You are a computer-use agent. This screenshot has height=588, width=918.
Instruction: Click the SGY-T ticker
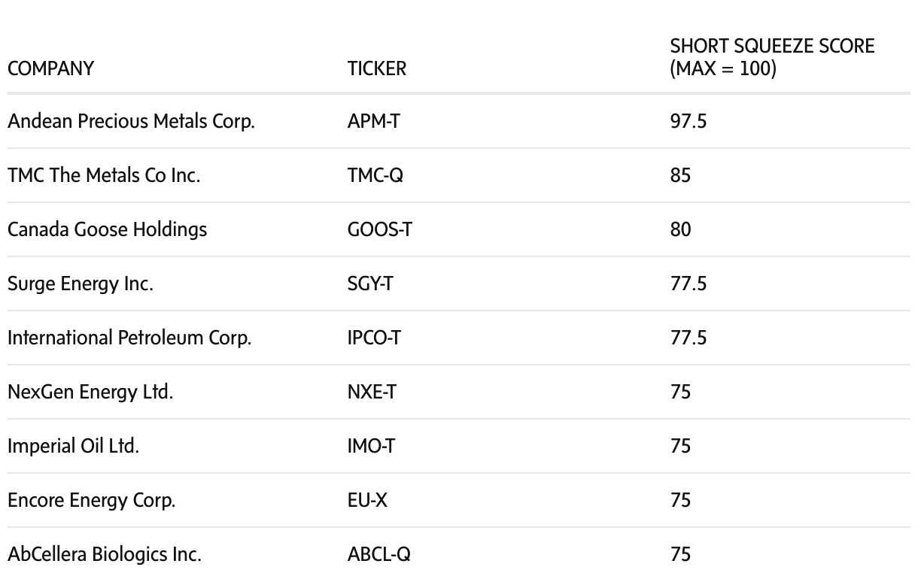click(x=371, y=283)
